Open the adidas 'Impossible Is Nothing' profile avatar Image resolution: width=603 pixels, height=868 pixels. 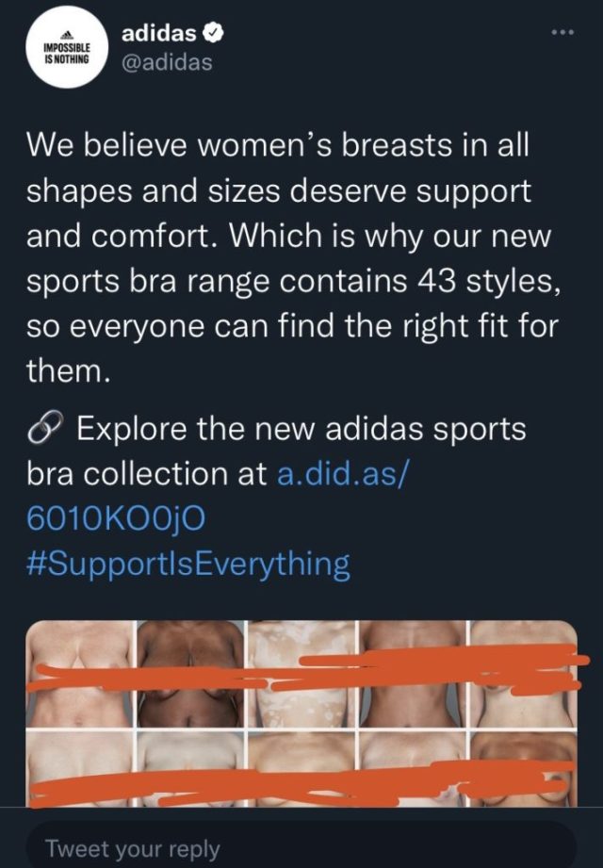pos(66,48)
